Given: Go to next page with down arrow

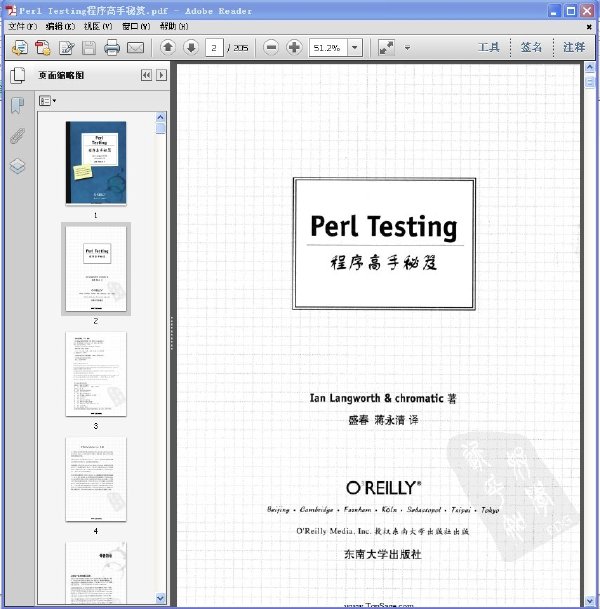Looking at the screenshot, I should pos(191,48).
